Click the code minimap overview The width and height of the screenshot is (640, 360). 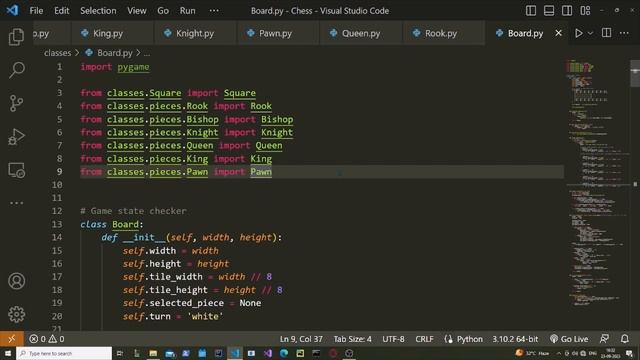pyautogui.click(x=597, y=184)
